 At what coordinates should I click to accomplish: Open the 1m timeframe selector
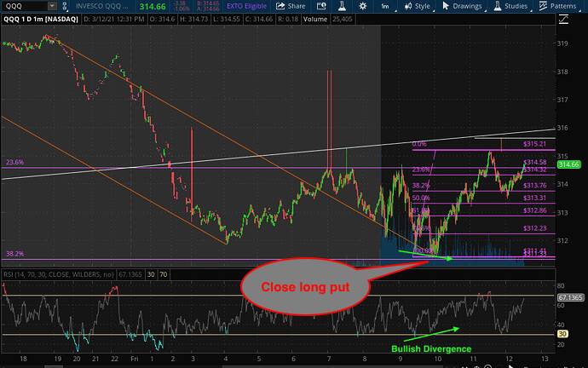coord(385,6)
